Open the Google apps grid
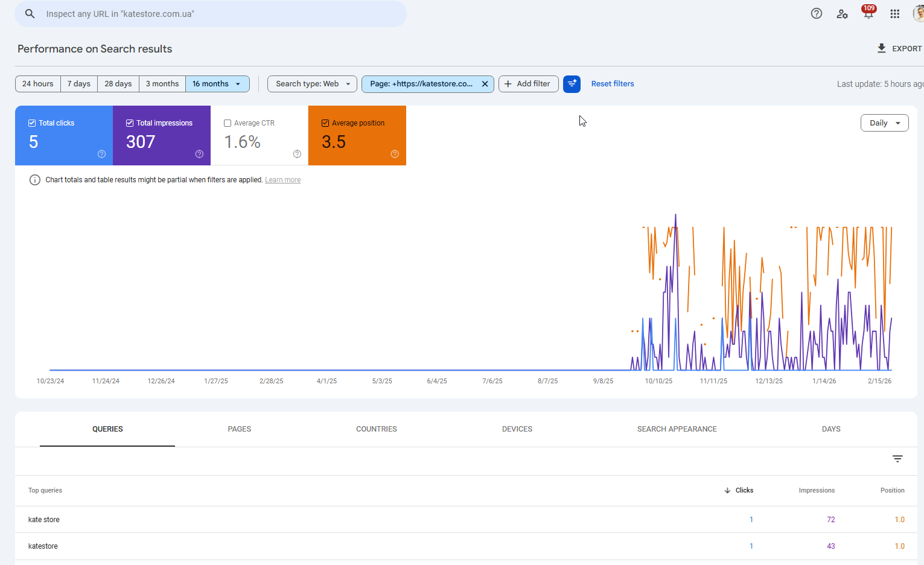The width and height of the screenshot is (924, 565). click(894, 13)
